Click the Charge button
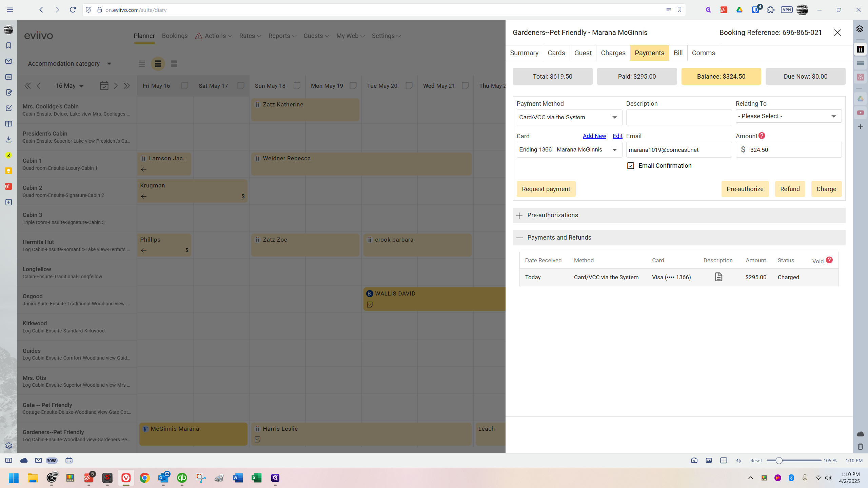Image resolution: width=868 pixels, height=488 pixels. tap(826, 189)
